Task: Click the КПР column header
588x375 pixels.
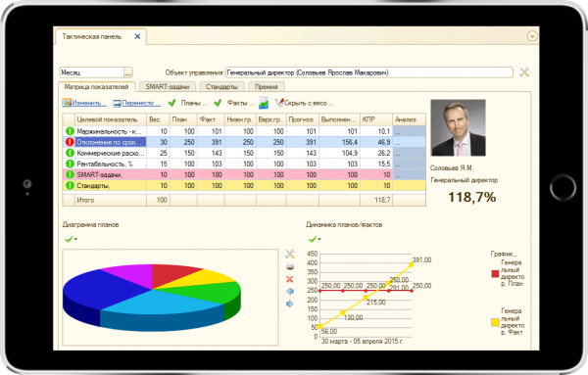Action: point(376,119)
